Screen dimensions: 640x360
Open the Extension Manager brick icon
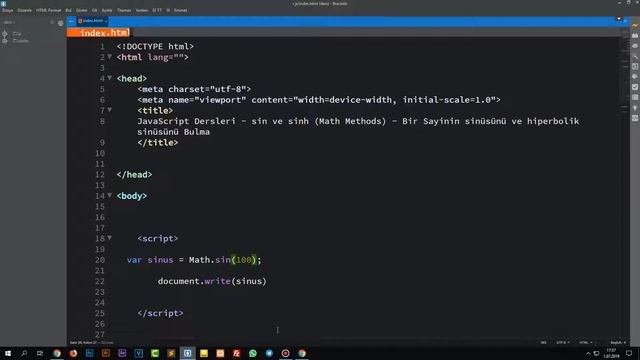pos(635,36)
